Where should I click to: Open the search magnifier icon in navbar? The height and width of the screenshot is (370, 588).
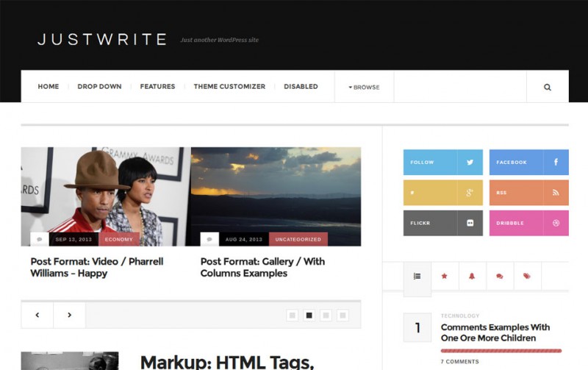547,87
